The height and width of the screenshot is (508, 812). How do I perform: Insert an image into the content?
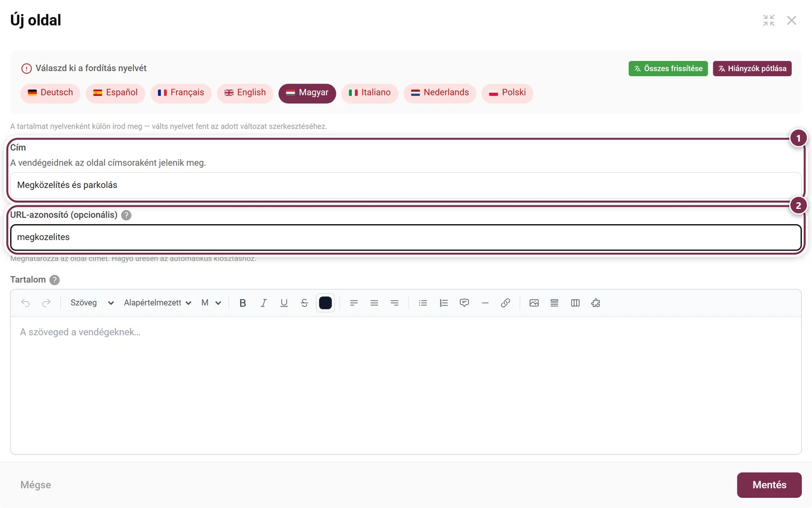(x=534, y=303)
